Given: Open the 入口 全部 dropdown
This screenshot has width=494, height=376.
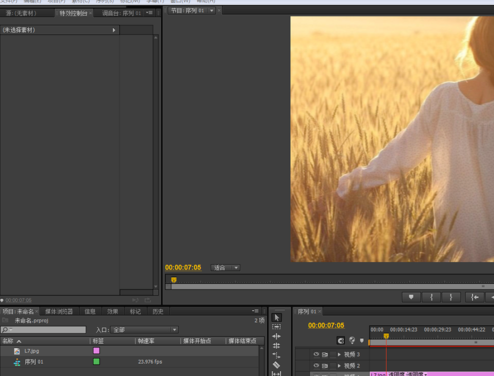Looking at the screenshot, I should coord(145,330).
